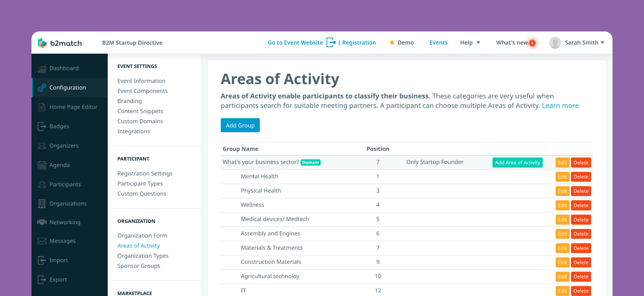Edit the Physical Health row
The height and width of the screenshot is (296, 644).
(563, 191)
